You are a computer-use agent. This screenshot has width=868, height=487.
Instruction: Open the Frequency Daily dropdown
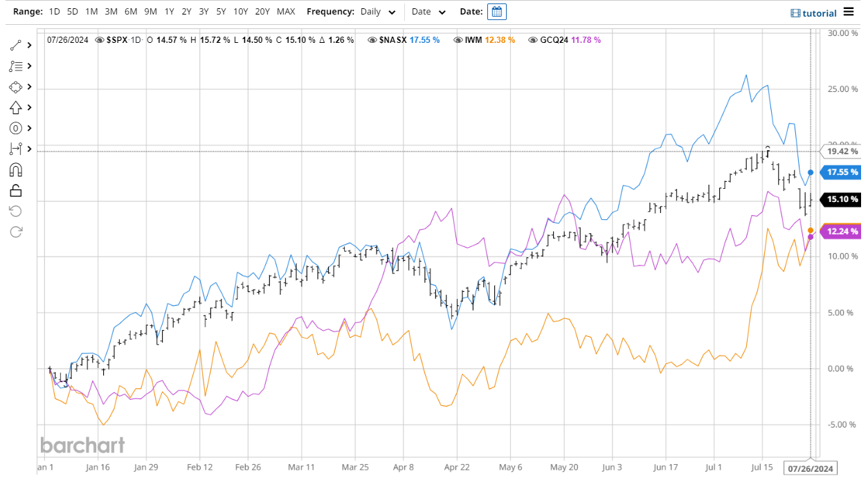379,12
